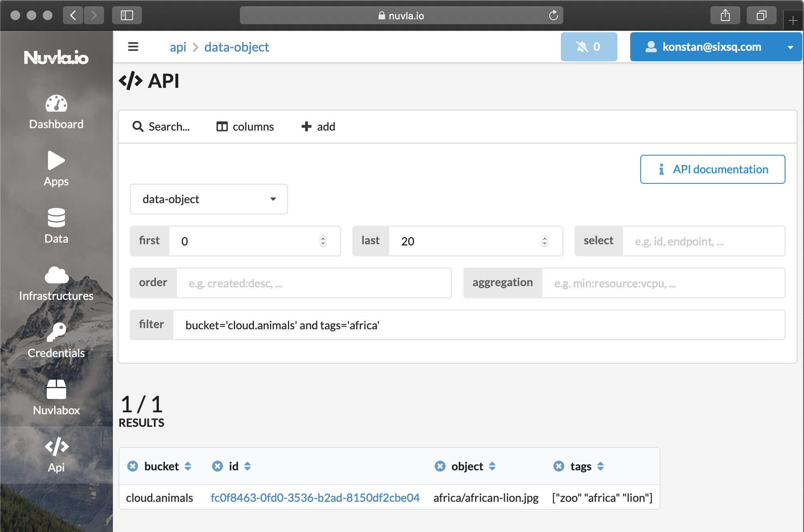Increase the last value with the stepper
Image resolution: width=804 pixels, height=532 pixels.
[545, 238]
